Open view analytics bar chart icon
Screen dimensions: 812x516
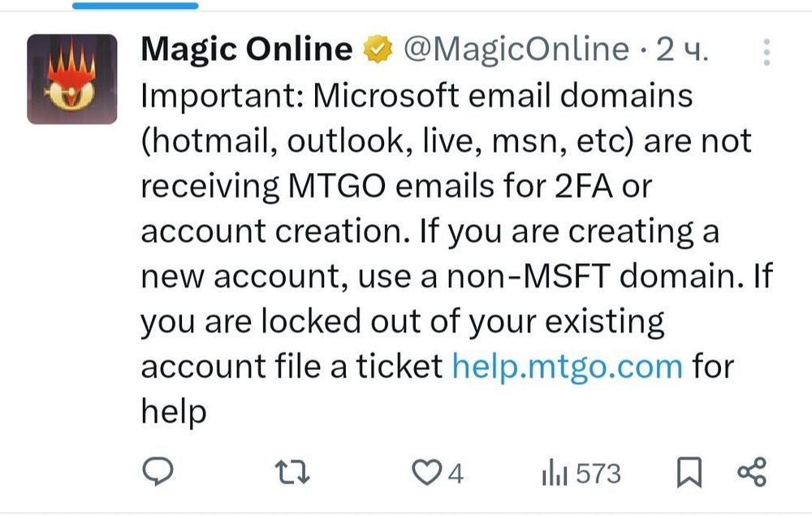pos(555,472)
